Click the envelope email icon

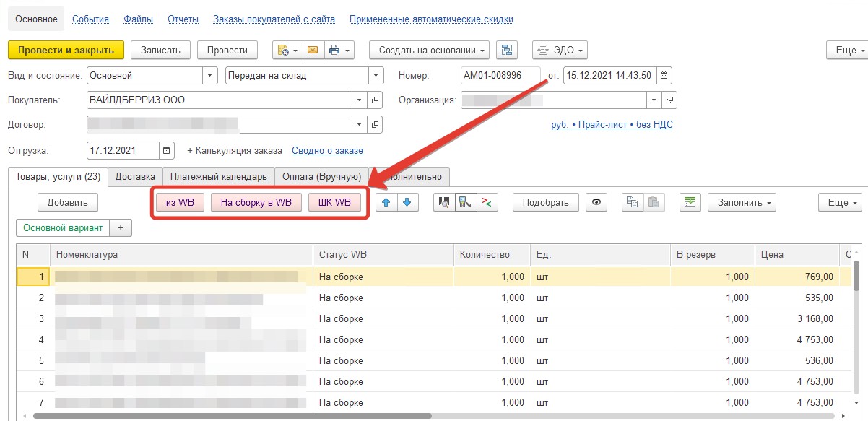[x=313, y=50]
